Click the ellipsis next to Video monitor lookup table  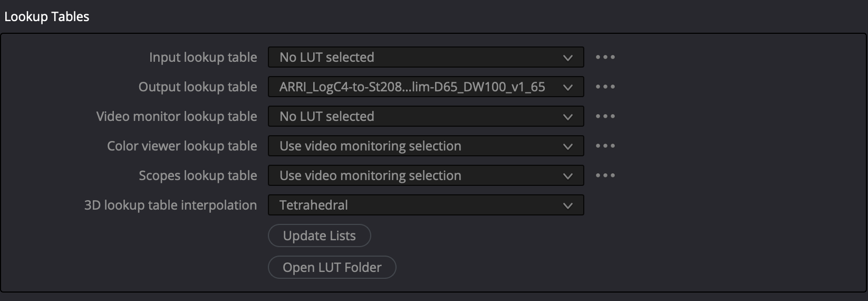[605, 116]
